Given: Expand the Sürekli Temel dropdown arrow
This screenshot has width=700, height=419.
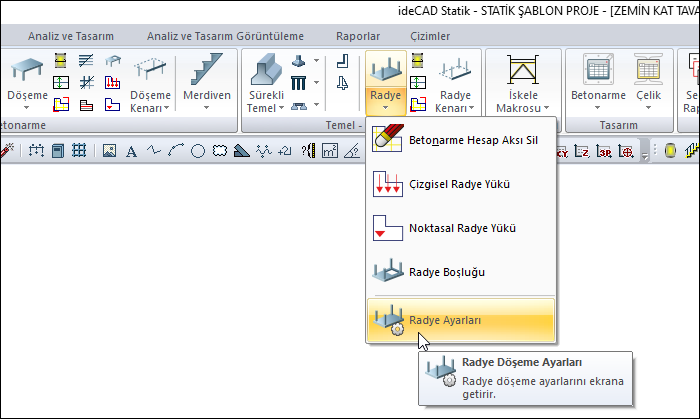Looking at the screenshot, I should point(281,108).
